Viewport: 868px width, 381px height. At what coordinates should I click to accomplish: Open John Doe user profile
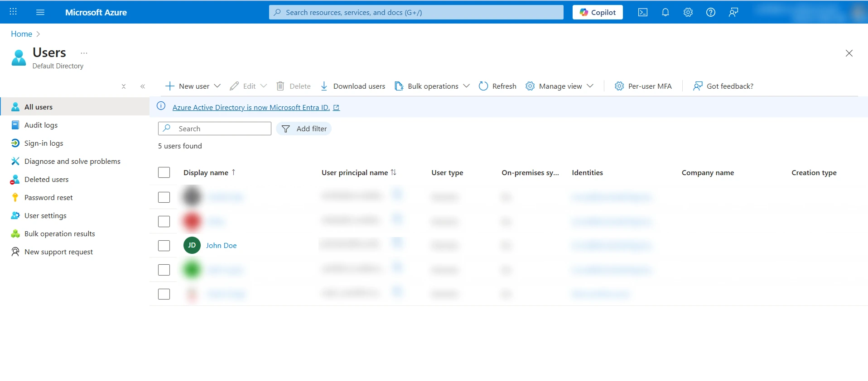point(221,245)
